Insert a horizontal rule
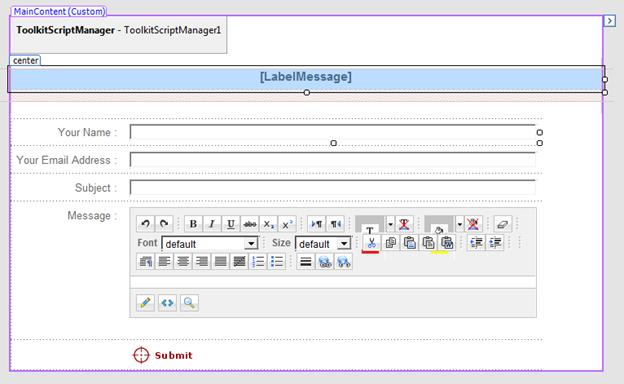 pos(306,261)
